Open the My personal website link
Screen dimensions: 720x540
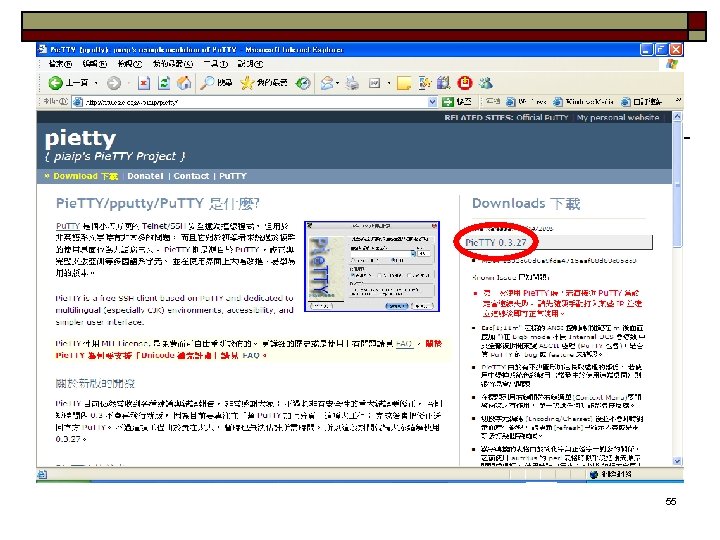(618, 118)
